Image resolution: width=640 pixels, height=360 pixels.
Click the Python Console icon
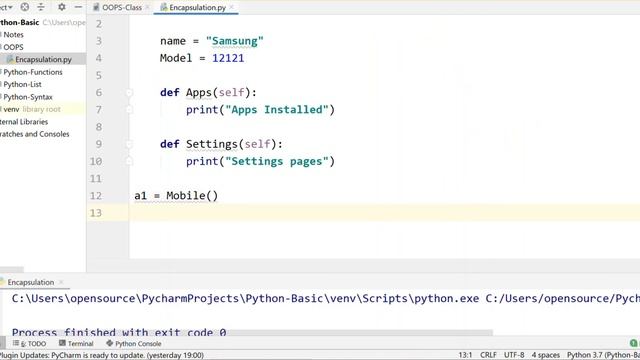click(109, 343)
